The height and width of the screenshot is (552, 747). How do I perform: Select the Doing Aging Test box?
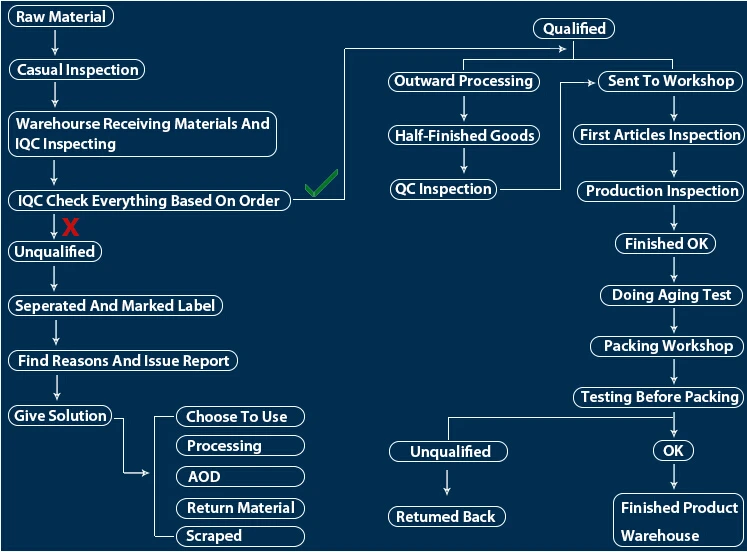point(671,295)
